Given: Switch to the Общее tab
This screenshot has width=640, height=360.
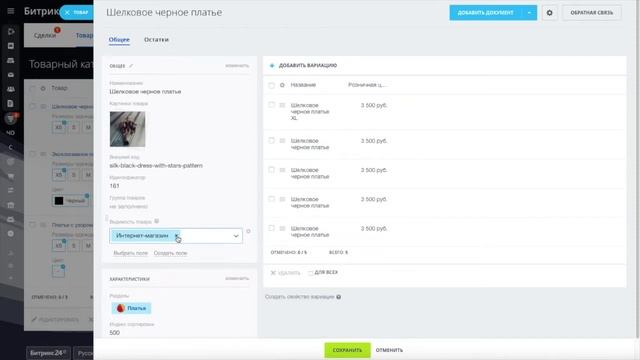Looking at the screenshot, I should pyautogui.click(x=119, y=40).
